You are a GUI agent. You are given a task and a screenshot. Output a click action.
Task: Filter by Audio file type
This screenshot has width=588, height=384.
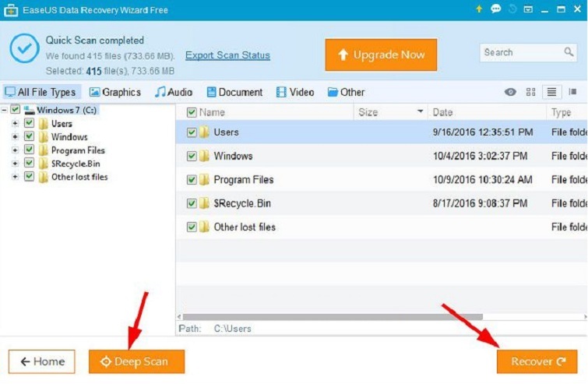(174, 92)
